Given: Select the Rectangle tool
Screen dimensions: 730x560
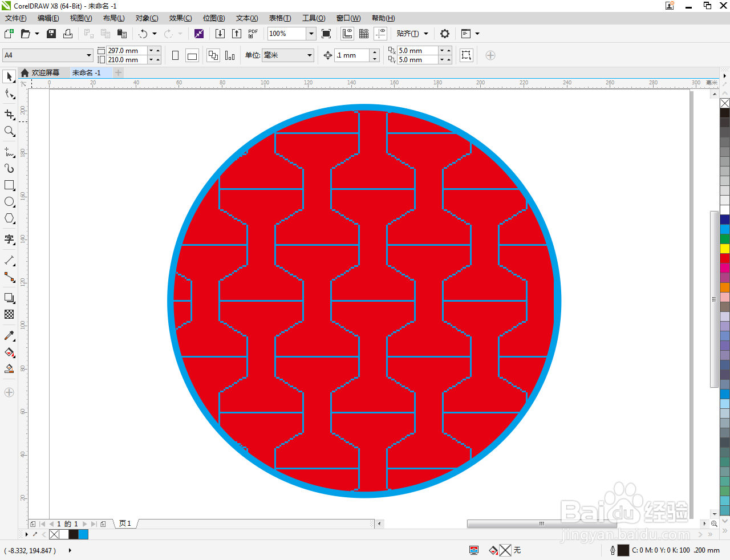Looking at the screenshot, I should [9, 185].
